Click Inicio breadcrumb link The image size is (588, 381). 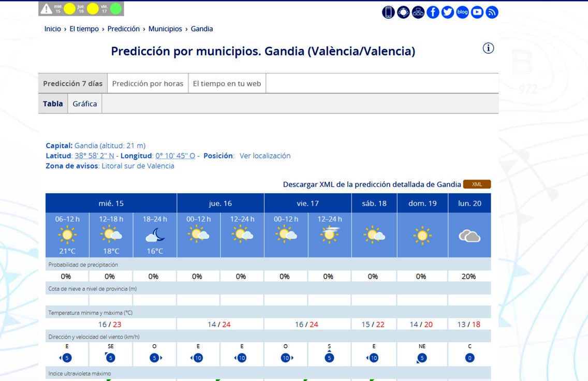(x=52, y=29)
